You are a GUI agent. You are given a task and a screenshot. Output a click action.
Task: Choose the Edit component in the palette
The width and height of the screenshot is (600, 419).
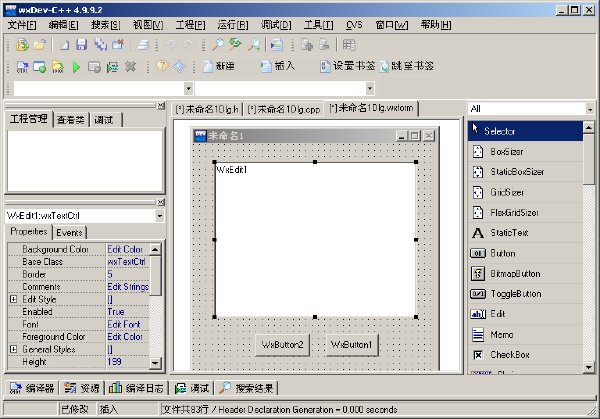coord(525,314)
